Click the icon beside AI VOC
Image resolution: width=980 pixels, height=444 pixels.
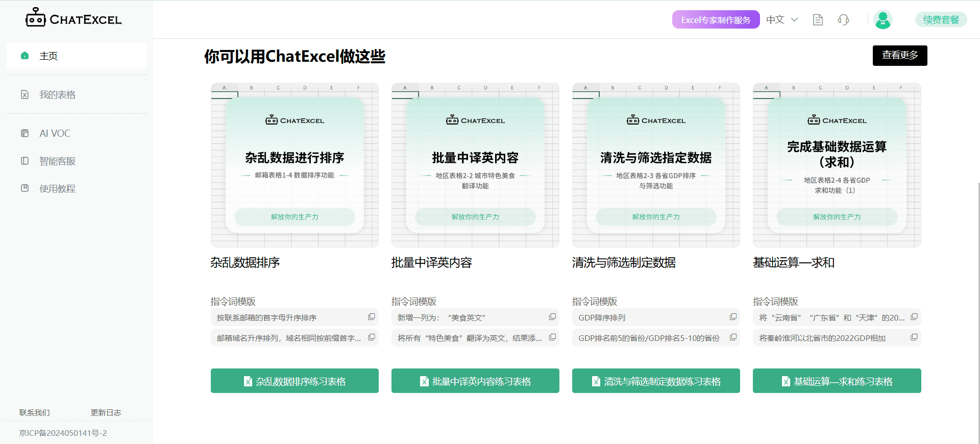tap(24, 133)
